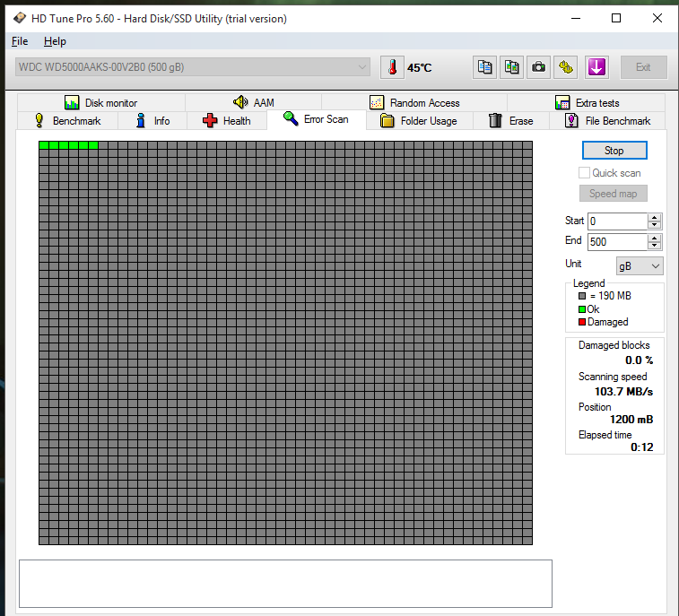This screenshot has width=679, height=616.
Task: Stop the running error scan
Action: click(614, 151)
